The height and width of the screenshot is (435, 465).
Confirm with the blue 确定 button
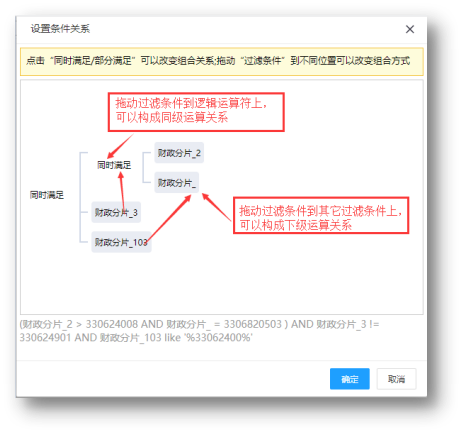350,379
